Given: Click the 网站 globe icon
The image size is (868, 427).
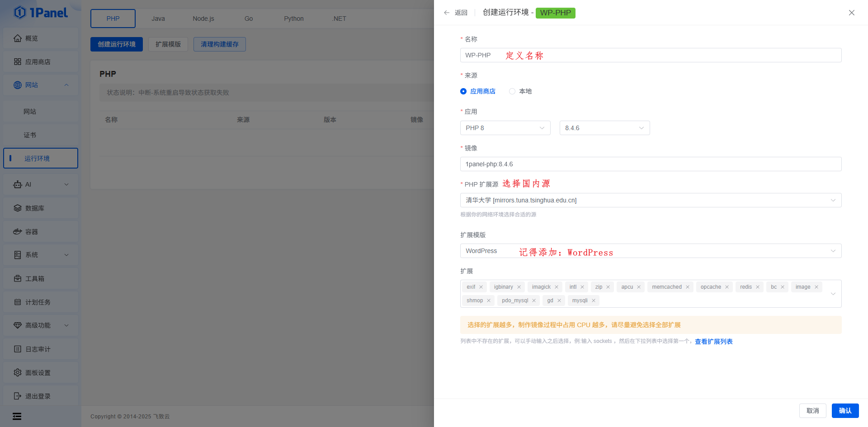Looking at the screenshot, I should 18,85.
